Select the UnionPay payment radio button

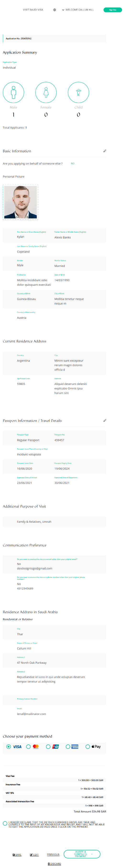pos(48,746)
